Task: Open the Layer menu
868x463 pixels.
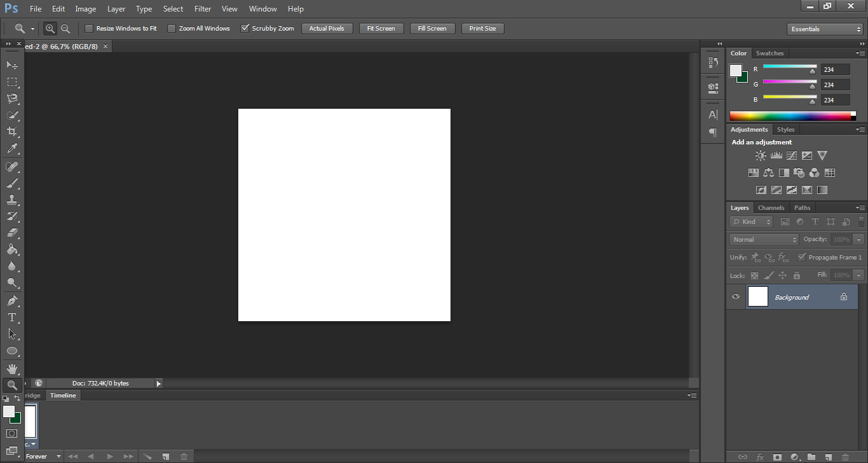Action: pyautogui.click(x=116, y=9)
